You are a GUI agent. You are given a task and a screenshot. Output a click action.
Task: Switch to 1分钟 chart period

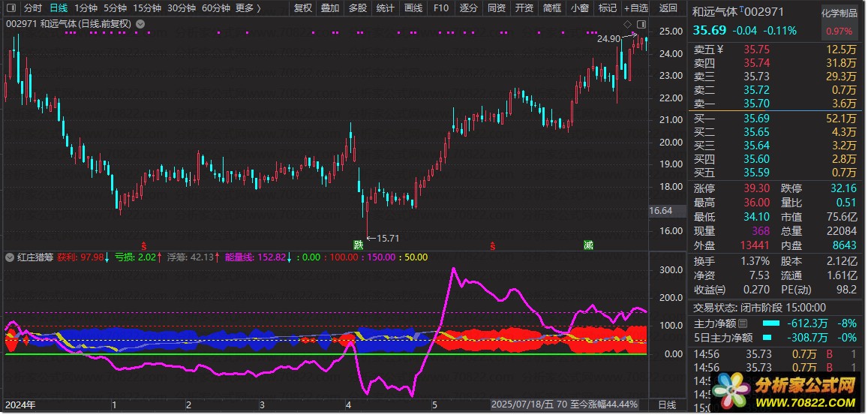click(x=86, y=8)
